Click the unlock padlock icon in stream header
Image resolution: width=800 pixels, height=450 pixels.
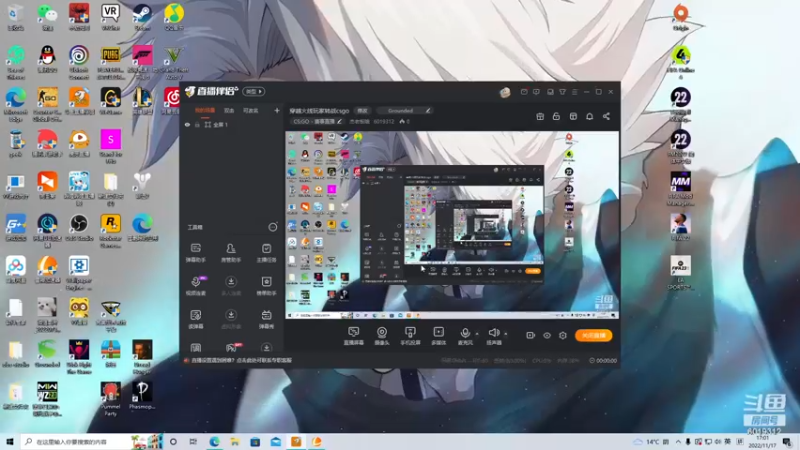pos(556,116)
